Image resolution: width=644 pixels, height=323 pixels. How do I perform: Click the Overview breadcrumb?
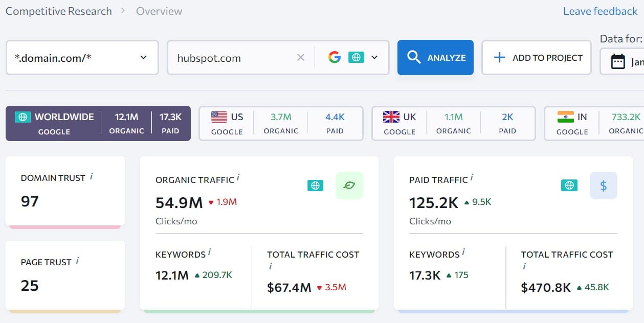(x=159, y=11)
